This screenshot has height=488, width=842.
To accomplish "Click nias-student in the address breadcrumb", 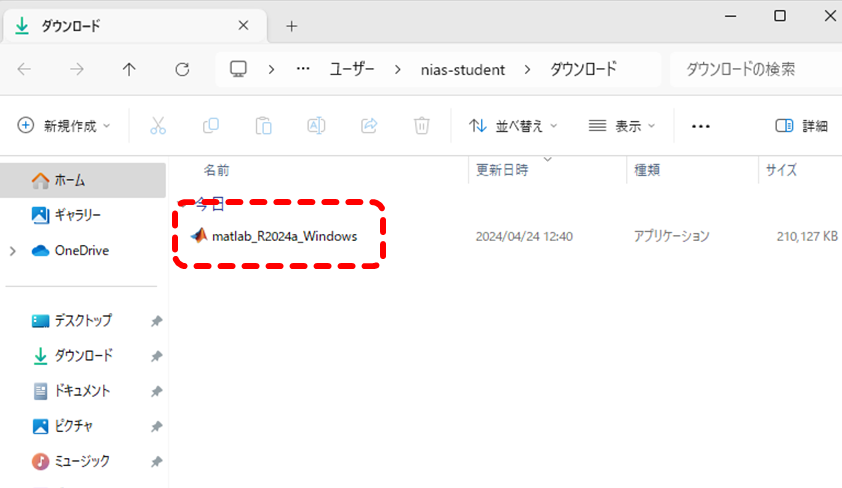I will point(463,70).
